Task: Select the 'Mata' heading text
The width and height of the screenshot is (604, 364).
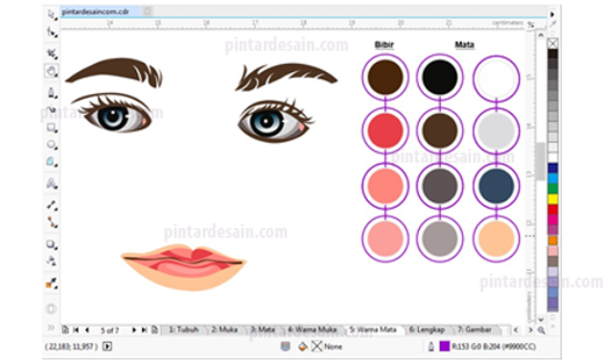Action: [464, 45]
